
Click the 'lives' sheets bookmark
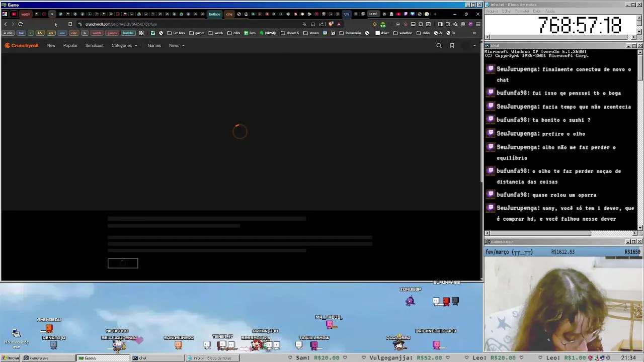(250, 33)
